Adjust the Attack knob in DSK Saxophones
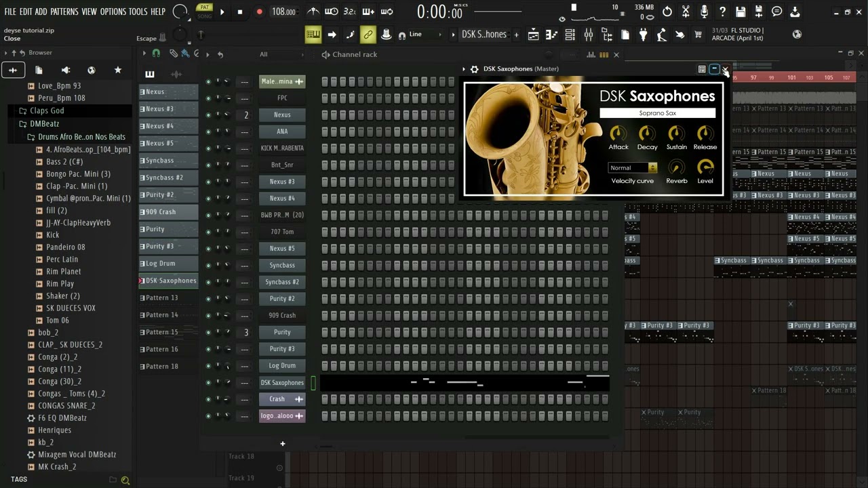868x488 pixels. pyautogui.click(x=618, y=134)
